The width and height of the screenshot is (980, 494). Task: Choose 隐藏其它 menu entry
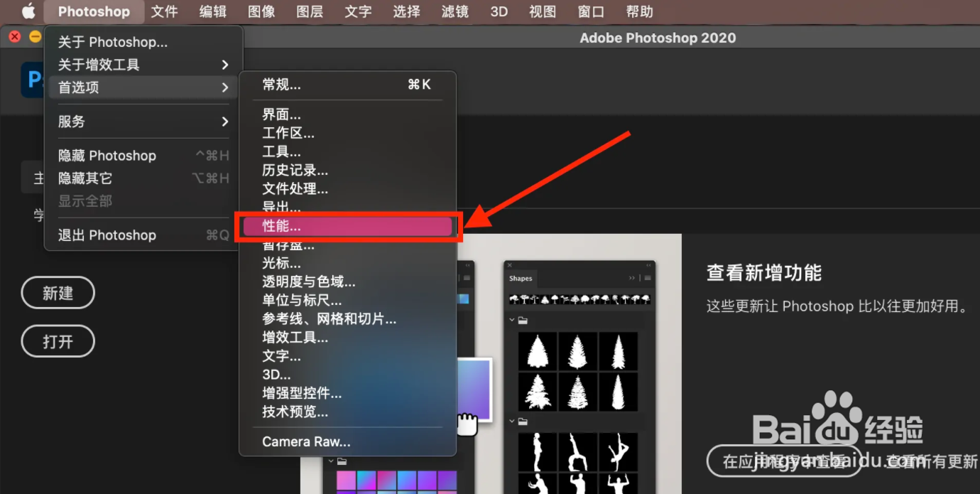click(143, 178)
